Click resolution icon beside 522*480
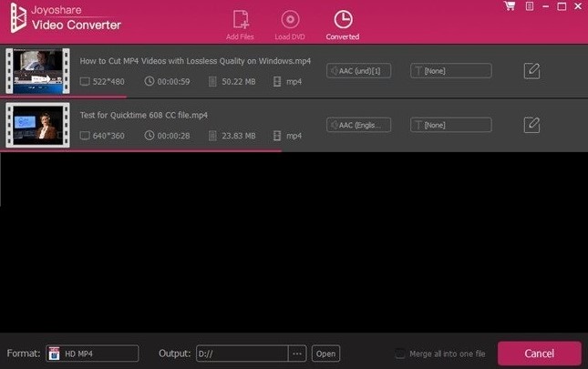 coord(85,81)
